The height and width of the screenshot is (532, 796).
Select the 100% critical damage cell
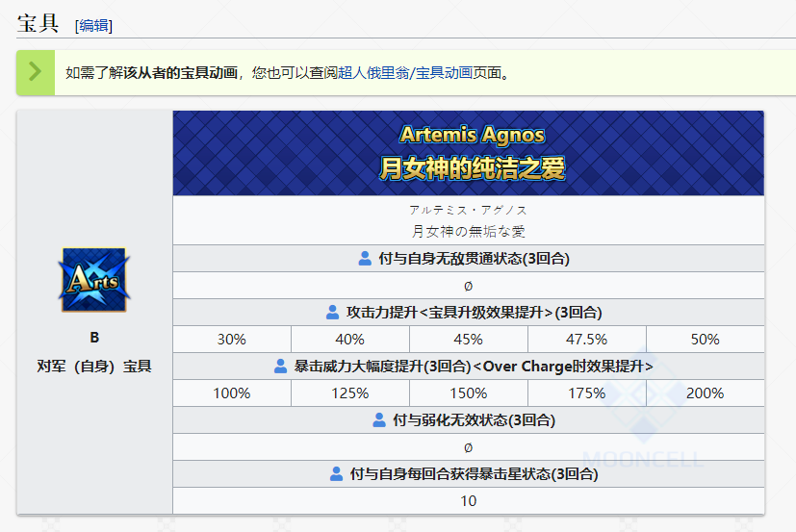tap(232, 393)
